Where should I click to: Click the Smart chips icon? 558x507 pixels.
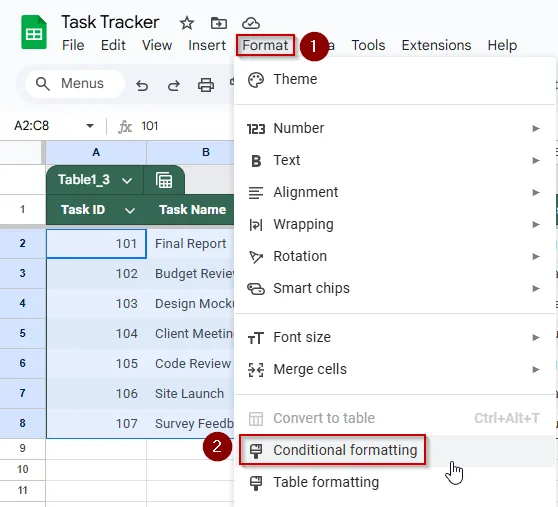256,289
